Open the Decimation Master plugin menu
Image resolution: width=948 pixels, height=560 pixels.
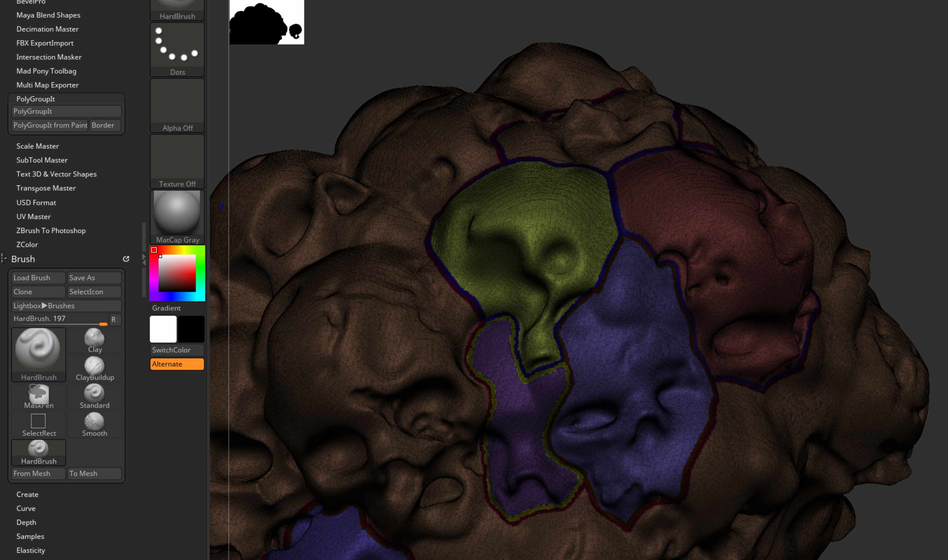click(47, 29)
